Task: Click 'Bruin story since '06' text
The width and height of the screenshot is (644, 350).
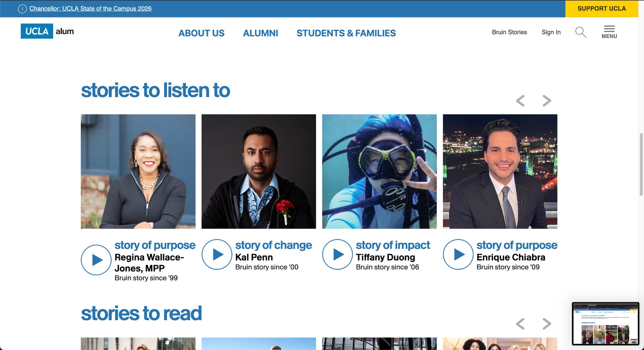Action: coord(387,267)
